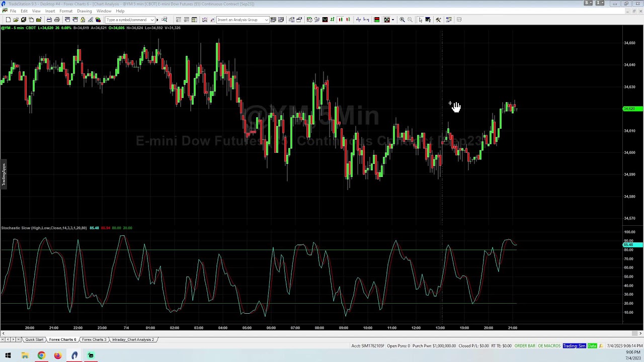Viewport: 644px width, 362px height.
Task: Open the Drawing menu
Action: tap(85, 11)
